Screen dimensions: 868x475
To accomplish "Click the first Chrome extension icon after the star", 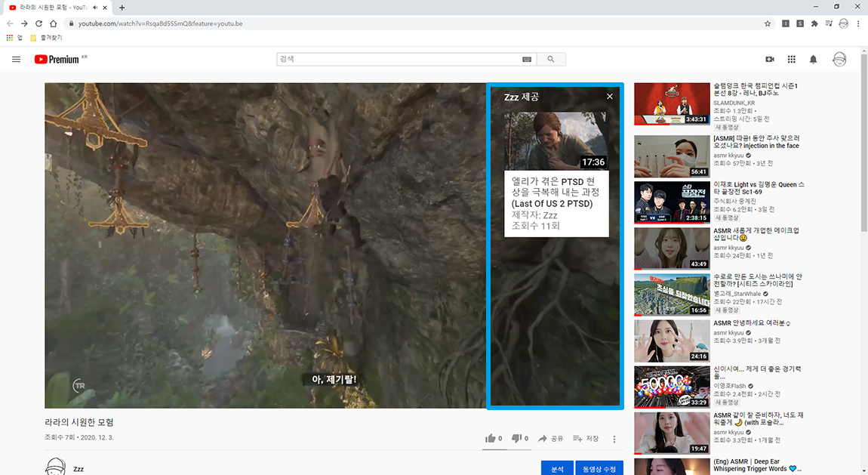I will pos(786,23).
